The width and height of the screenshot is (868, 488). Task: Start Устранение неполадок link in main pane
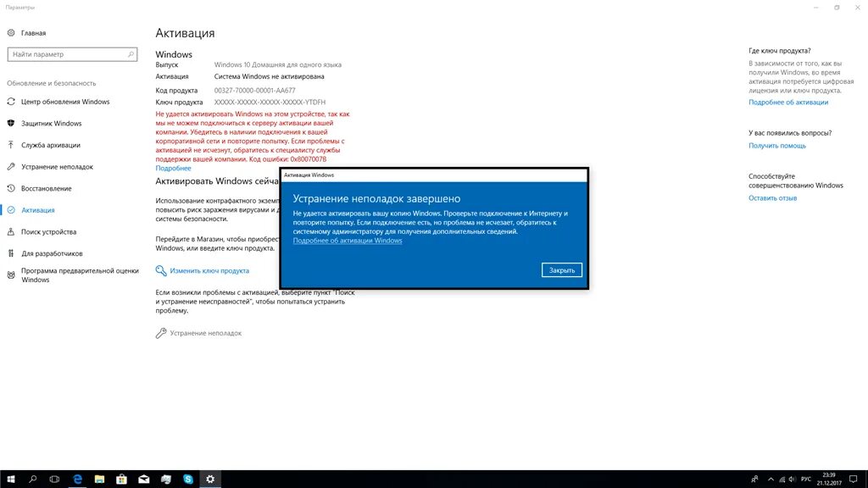[x=205, y=333]
